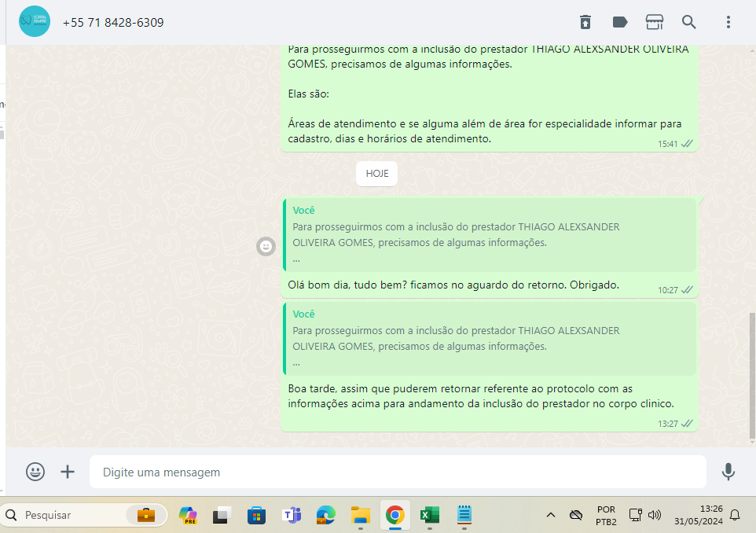Viewport: 756px width, 533px height.
Task: Click the 13:27 message timestamp
Action: pos(668,424)
